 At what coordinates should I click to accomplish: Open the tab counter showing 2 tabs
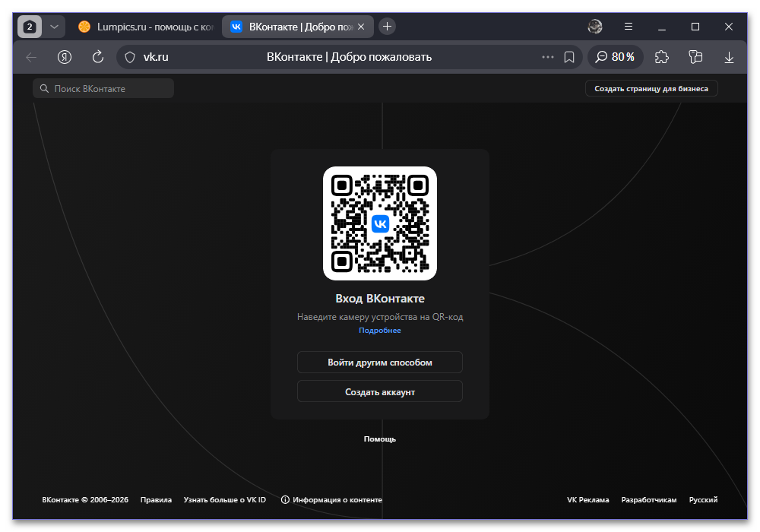(30, 27)
